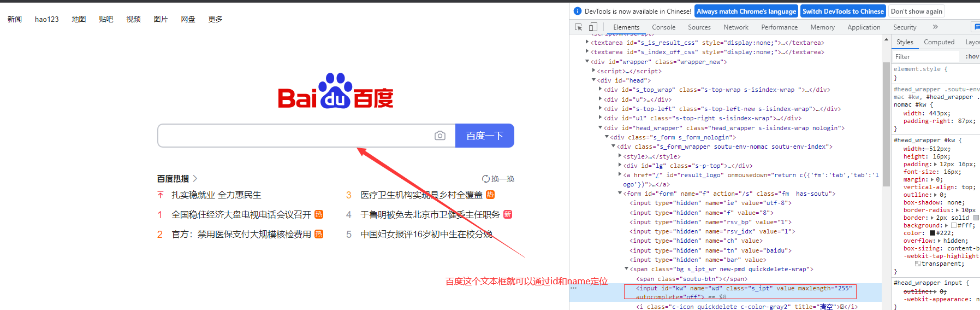Open the 地图 link
The image size is (980, 310).
[79, 19]
